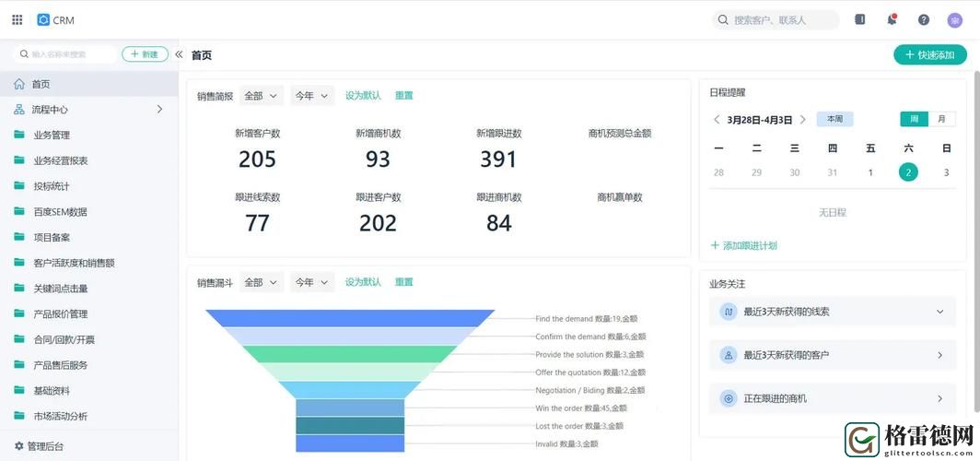Select calendar date 2
This screenshot has height=461, width=980.
click(908, 172)
